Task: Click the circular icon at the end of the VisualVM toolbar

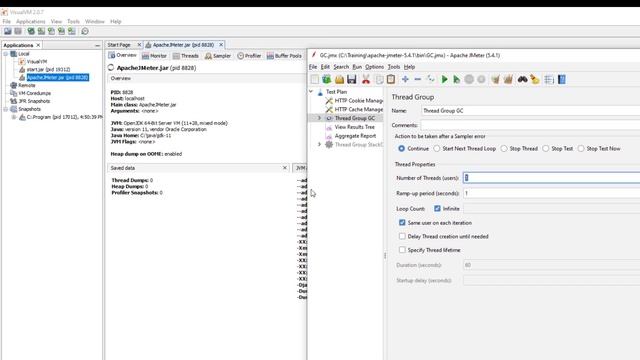Action: tap(85, 31)
